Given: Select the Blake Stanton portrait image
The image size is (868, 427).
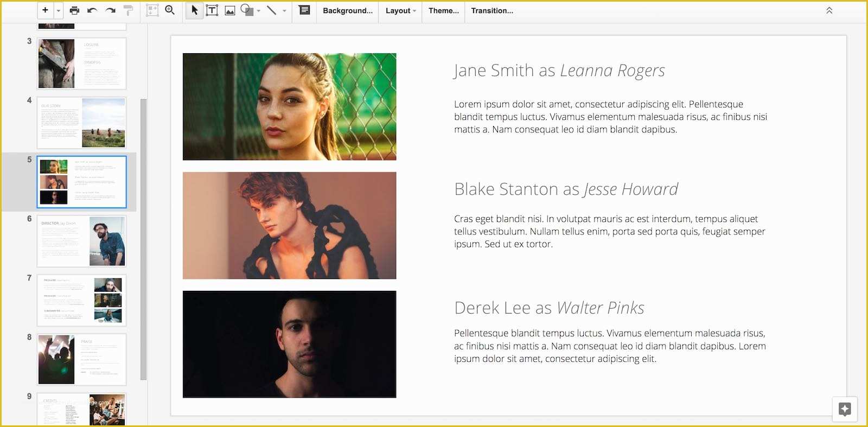Looking at the screenshot, I should pyautogui.click(x=289, y=225).
